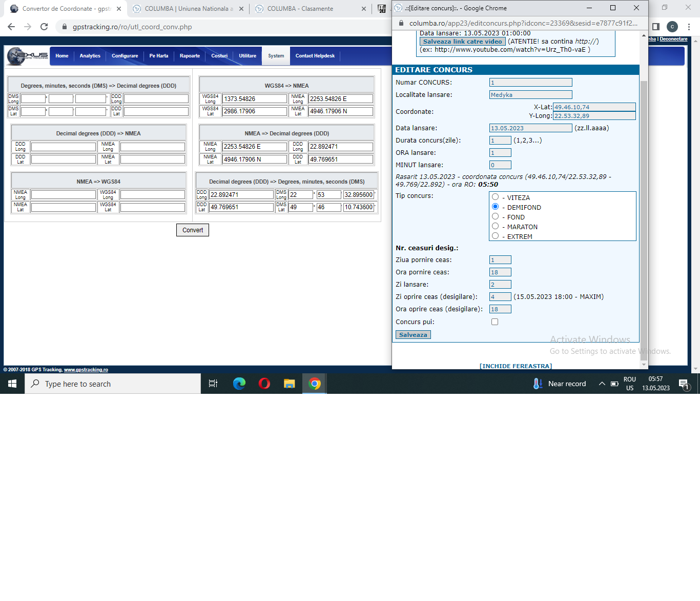Click the Convert button
The width and height of the screenshot is (700, 601).
193,230
